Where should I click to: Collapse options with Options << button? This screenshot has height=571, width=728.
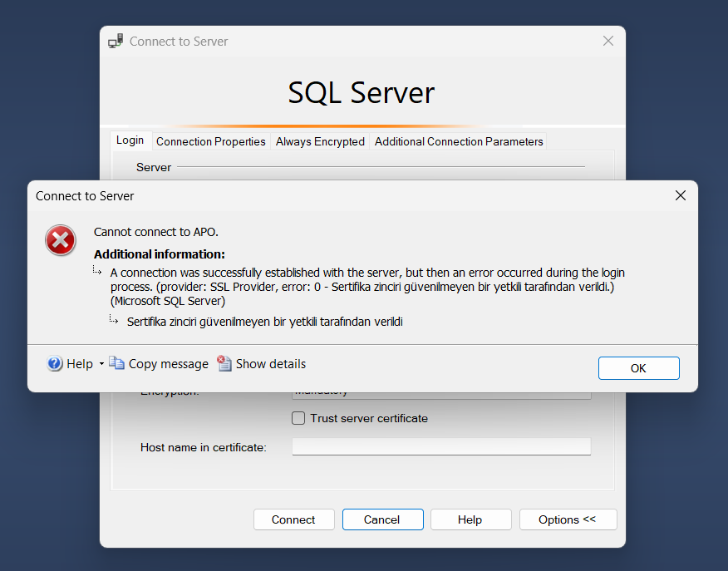click(x=568, y=519)
